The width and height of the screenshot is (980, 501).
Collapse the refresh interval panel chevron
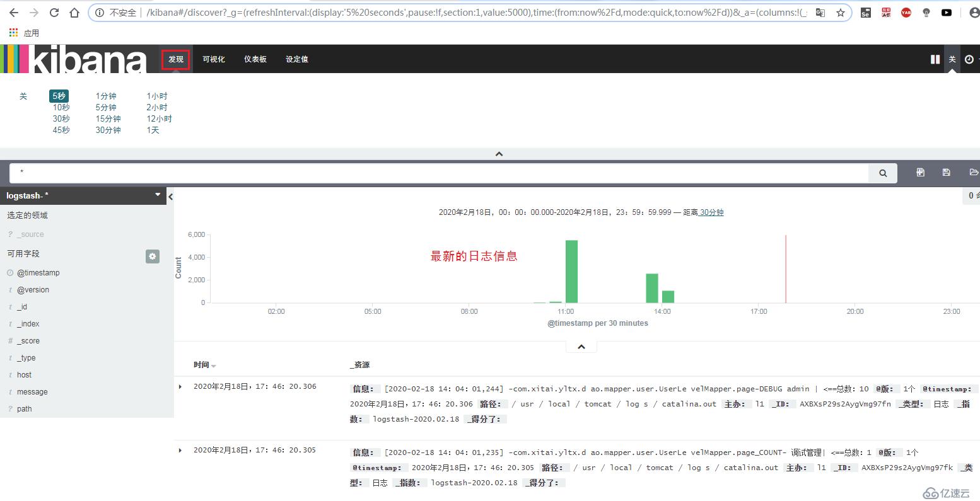499,154
